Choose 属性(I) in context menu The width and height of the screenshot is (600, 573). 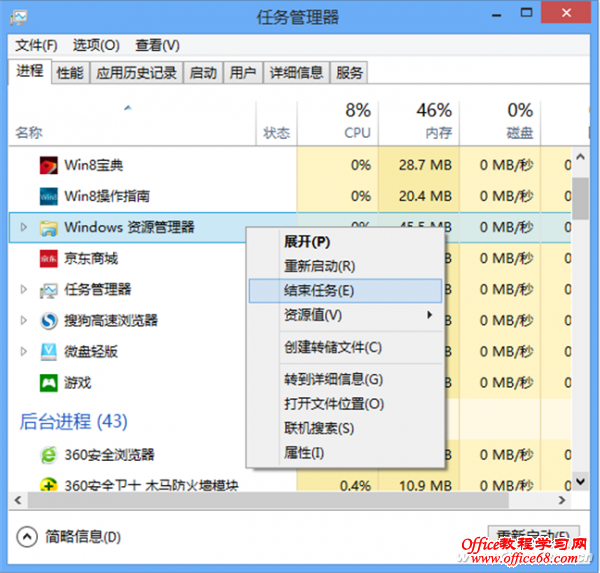(345, 453)
